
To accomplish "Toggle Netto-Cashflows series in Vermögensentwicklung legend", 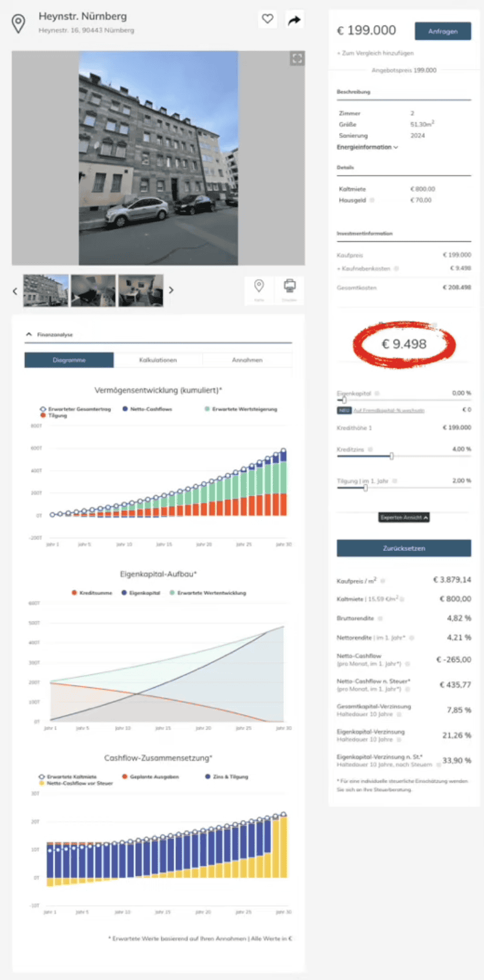I will [147, 409].
